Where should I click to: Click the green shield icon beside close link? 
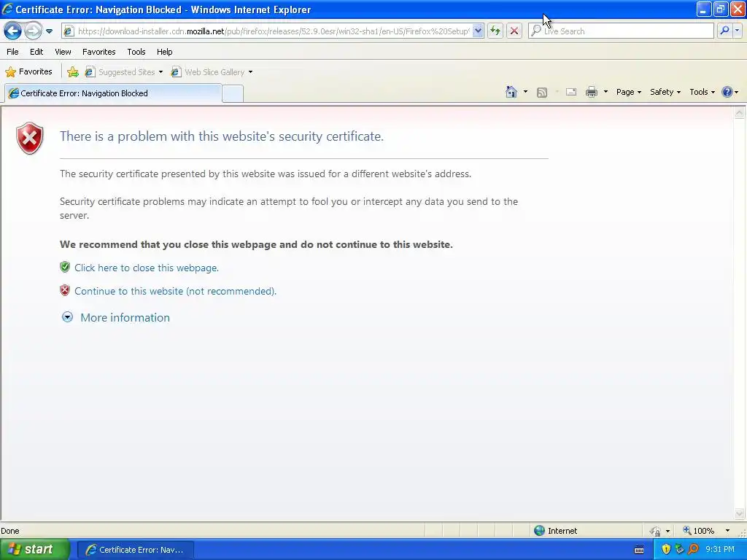65,267
